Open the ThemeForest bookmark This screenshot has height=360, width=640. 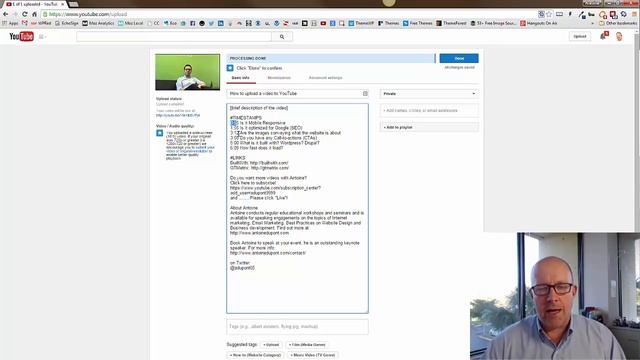451,23
